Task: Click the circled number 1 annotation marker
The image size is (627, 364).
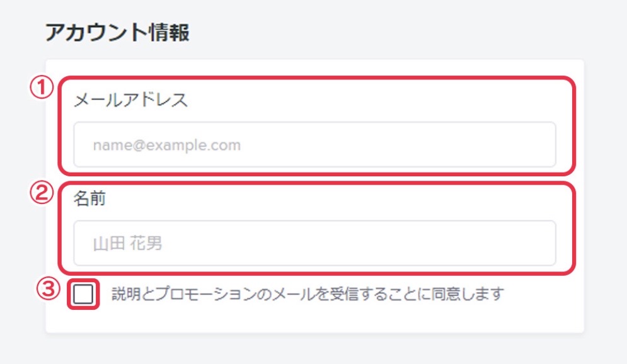Action: click(x=42, y=88)
